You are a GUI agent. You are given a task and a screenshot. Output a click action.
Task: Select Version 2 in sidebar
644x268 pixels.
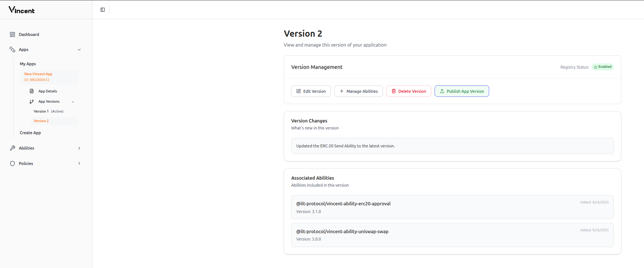coord(55,121)
